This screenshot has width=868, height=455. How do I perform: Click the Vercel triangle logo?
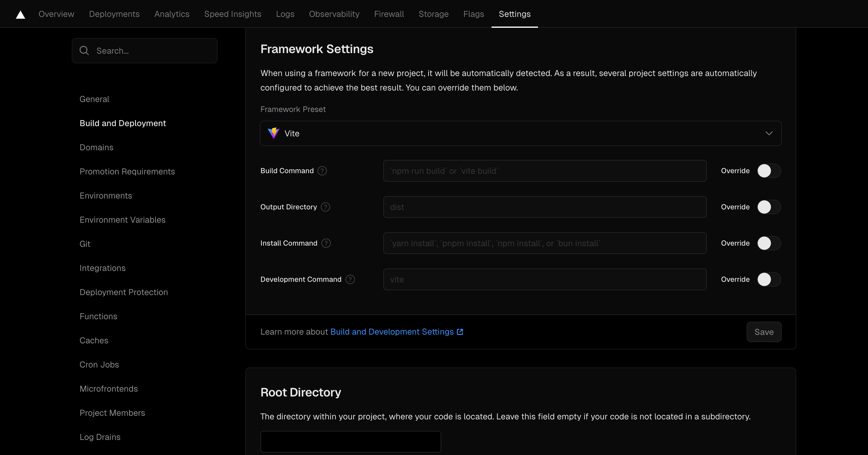(x=20, y=14)
